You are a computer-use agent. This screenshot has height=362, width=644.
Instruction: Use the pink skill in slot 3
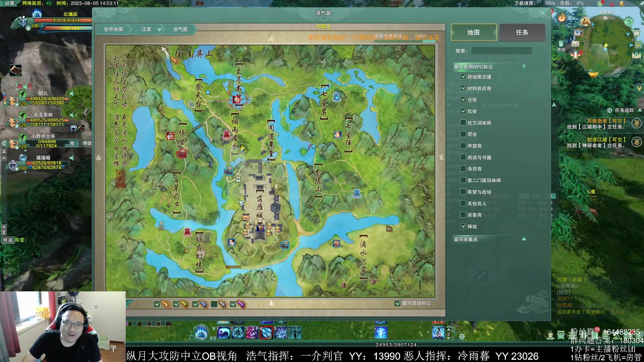(252, 333)
